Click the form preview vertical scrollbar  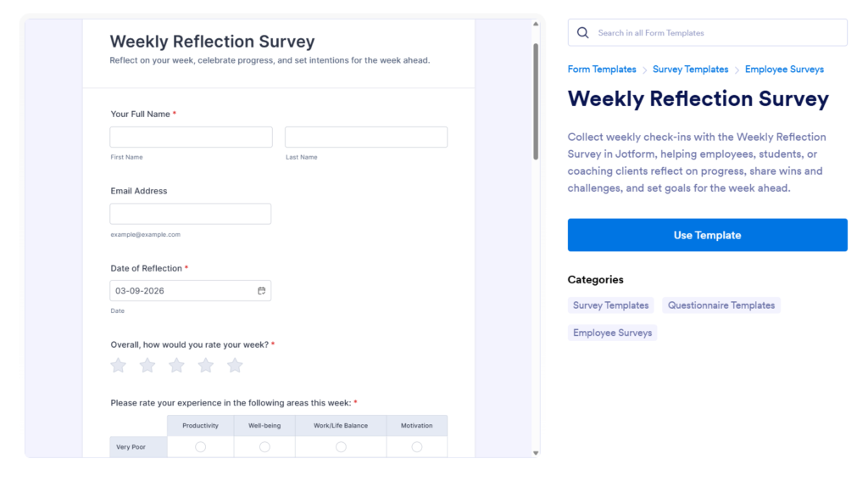click(535, 102)
